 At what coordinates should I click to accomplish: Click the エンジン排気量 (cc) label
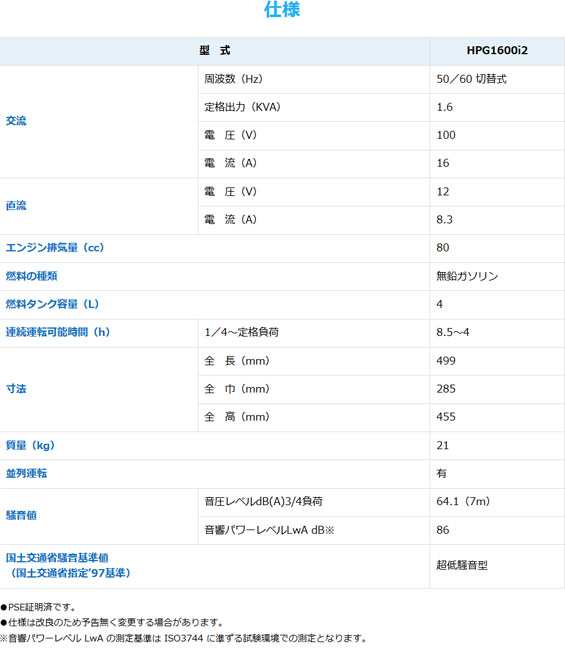coord(55,248)
